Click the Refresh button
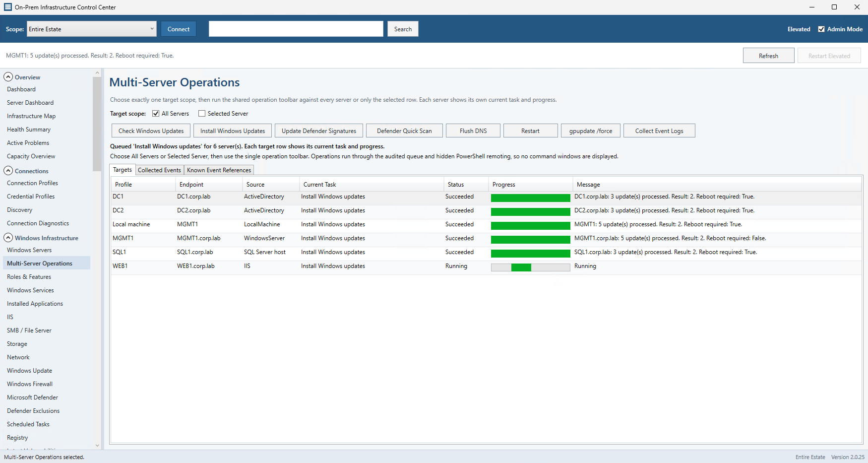The width and height of the screenshot is (868, 463). coord(768,56)
